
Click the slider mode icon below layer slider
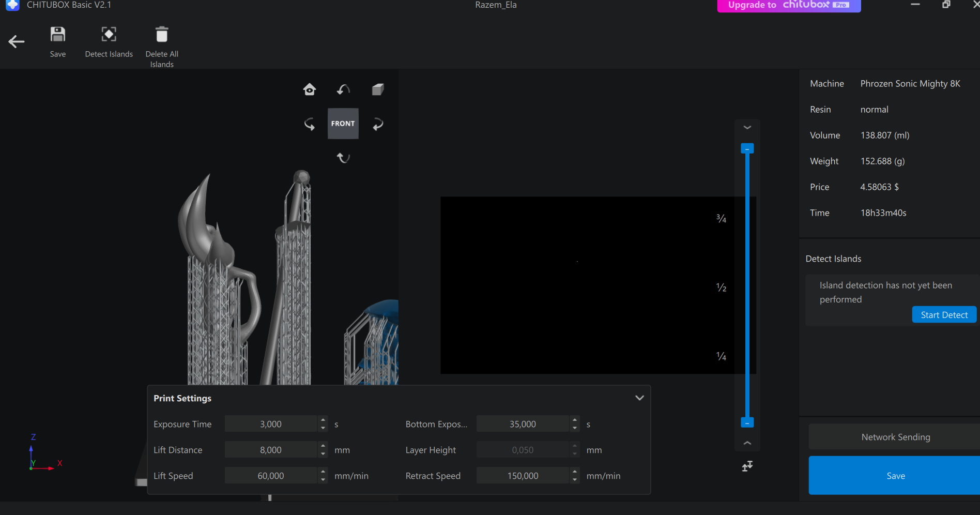(x=747, y=466)
